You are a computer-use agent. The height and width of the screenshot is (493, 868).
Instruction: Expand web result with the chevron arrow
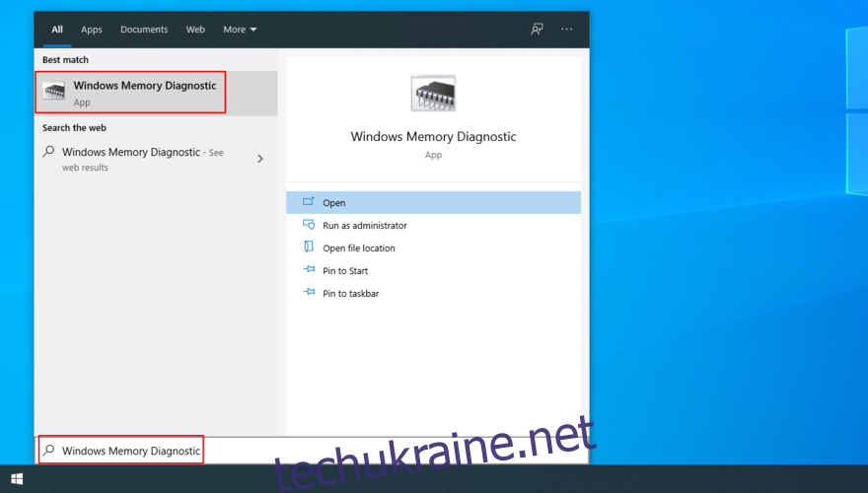click(260, 159)
